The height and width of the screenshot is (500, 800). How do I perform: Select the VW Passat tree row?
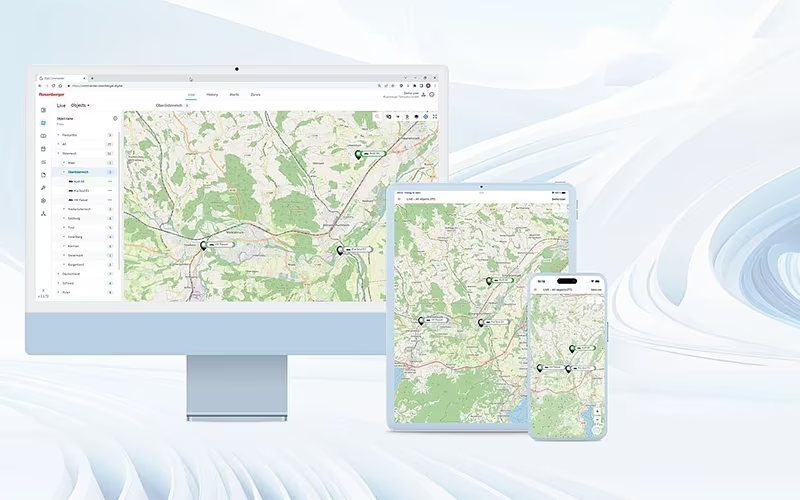pos(85,200)
